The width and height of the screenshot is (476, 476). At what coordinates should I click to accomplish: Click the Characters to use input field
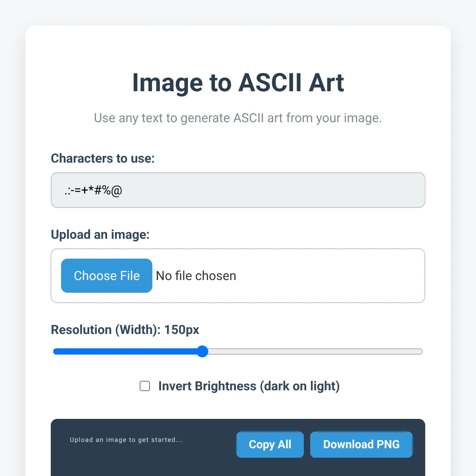coord(238,190)
